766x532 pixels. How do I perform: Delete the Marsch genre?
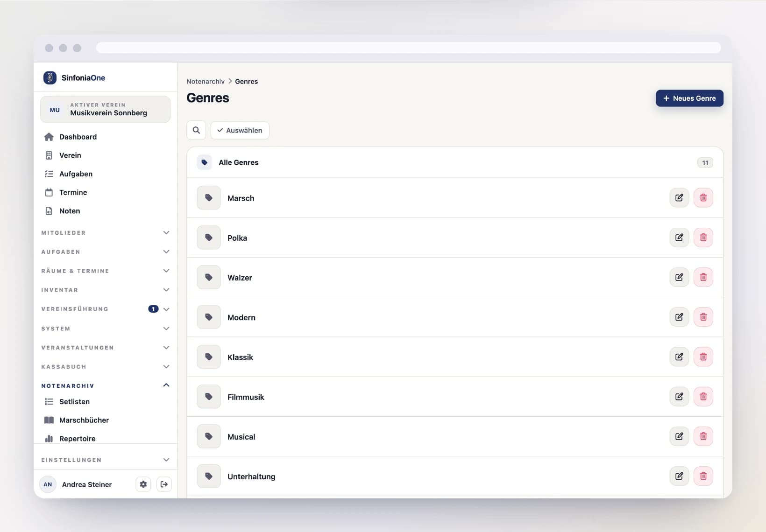[703, 198]
